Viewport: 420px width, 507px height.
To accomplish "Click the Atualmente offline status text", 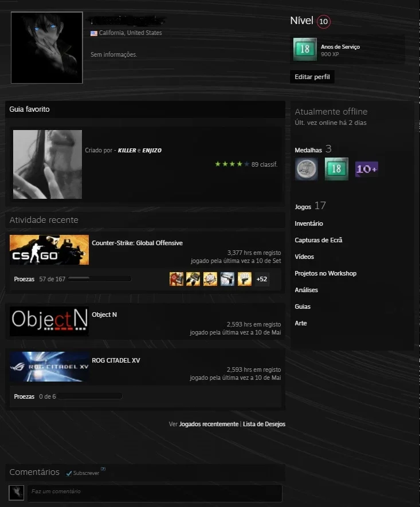I will click(x=331, y=112).
